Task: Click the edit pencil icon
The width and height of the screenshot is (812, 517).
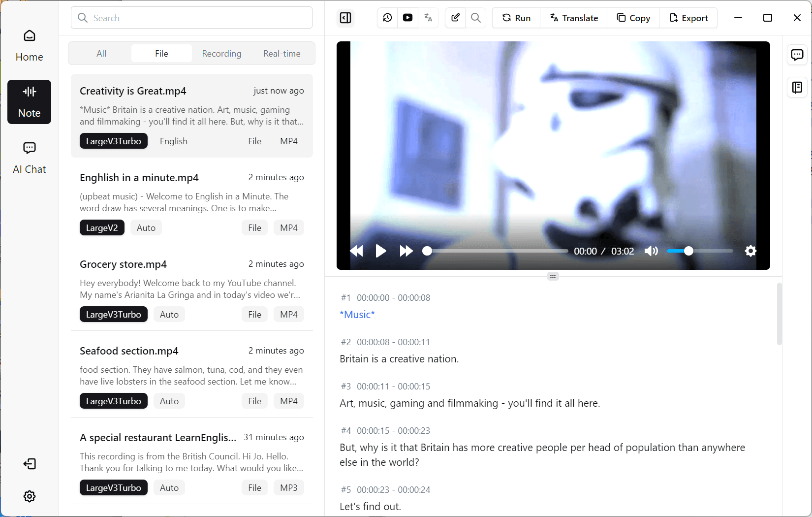Action: tap(455, 18)
